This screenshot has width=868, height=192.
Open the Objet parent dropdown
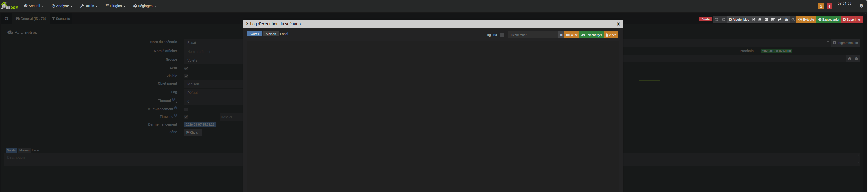214,84
